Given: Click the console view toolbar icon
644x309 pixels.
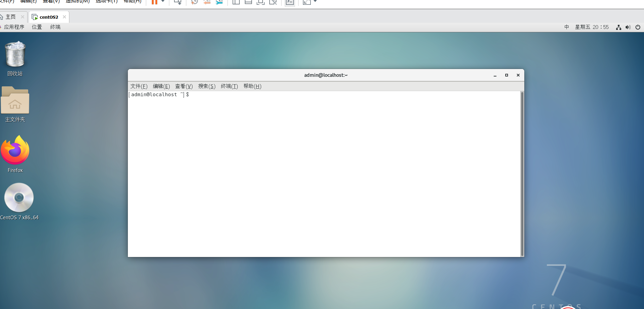Looking at the screenshot, I should (290, 2).
